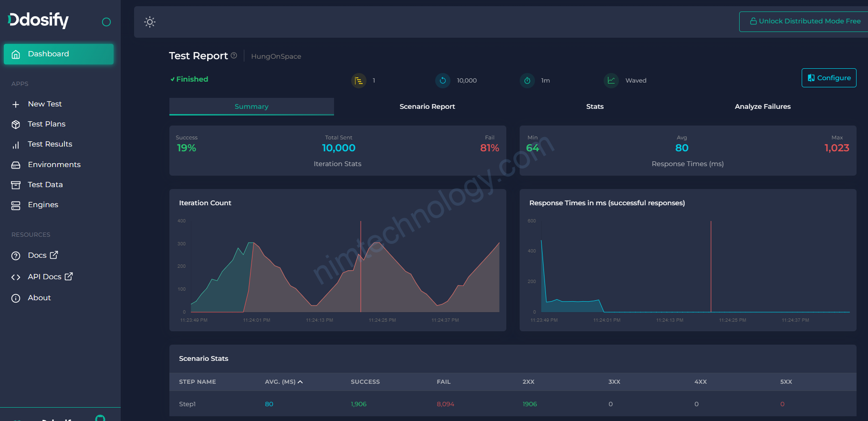Sort table by AVG. (MS) column arrow
This screenshot has width=868, height=421.
tap(300, 382)
